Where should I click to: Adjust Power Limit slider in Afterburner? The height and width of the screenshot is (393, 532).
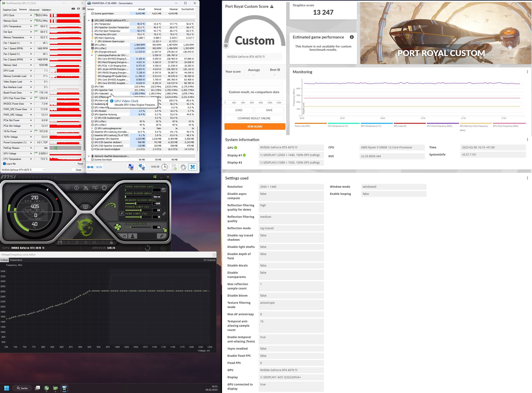[138, 210]
